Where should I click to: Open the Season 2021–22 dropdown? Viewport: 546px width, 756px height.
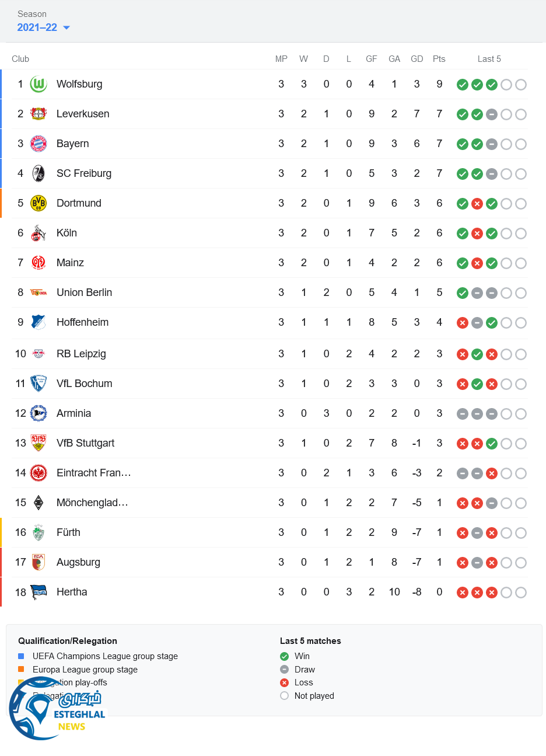tap(37, 27)
